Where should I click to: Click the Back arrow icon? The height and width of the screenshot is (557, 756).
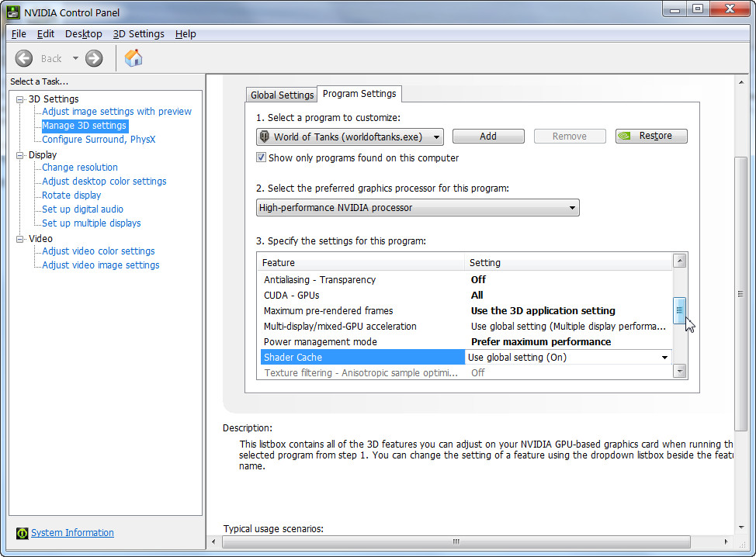pyautogui.click(x=24, y=58)
